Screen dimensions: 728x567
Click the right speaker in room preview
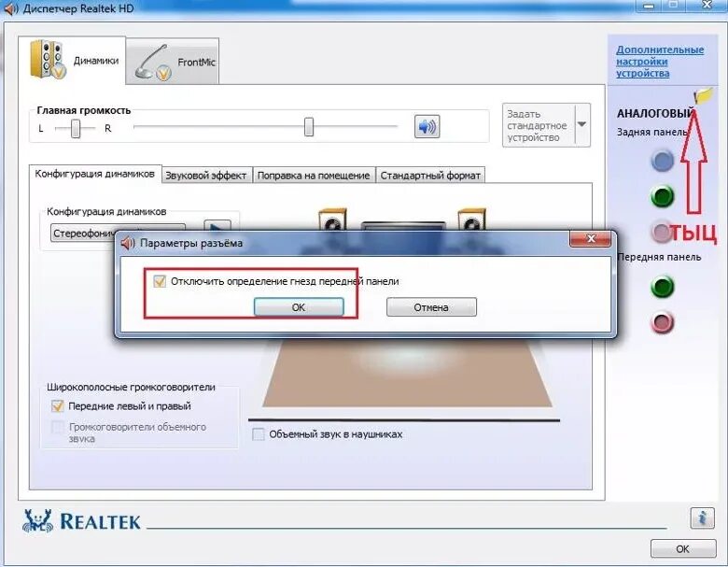471,220
